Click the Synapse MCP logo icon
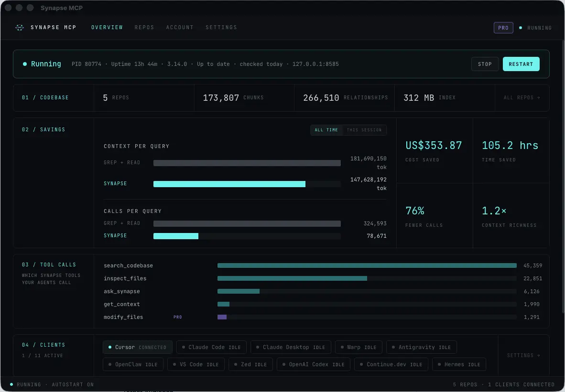This screenshot has height=392, width=565. click(20, 27)
